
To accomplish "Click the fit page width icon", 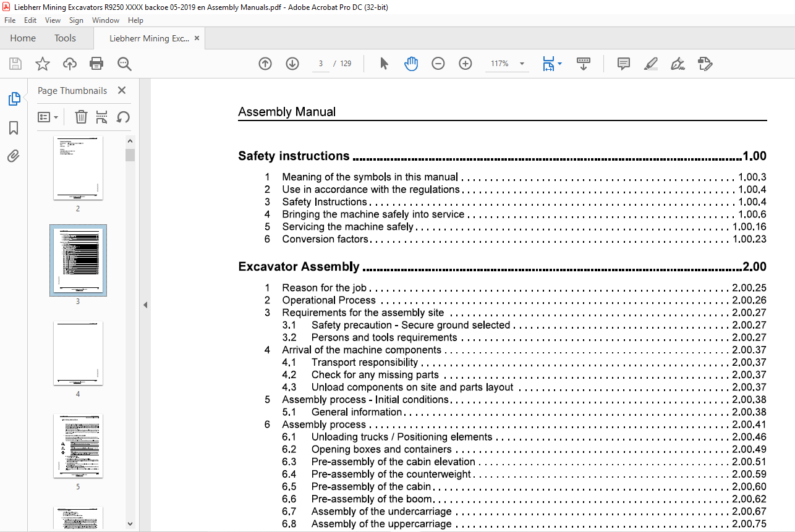I will click(x=548, y=64).
